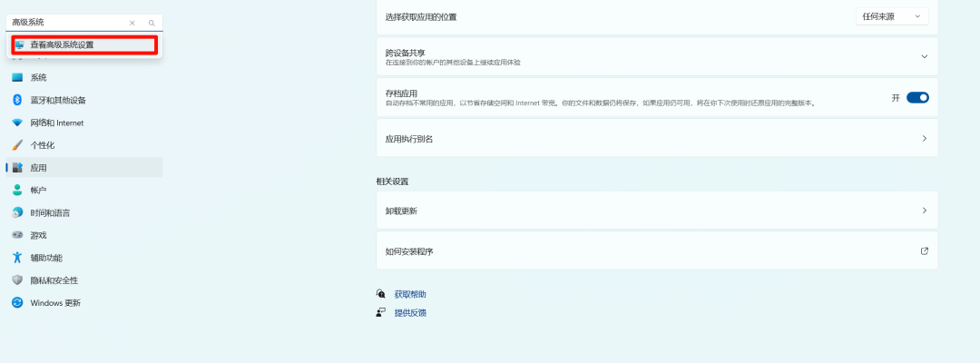Select 应用 in the sidebar
Viewport: 980px width, 363px height.
(84, 168)
